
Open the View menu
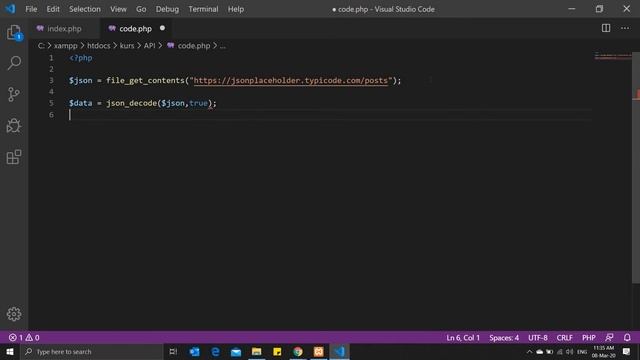[118, 9]
